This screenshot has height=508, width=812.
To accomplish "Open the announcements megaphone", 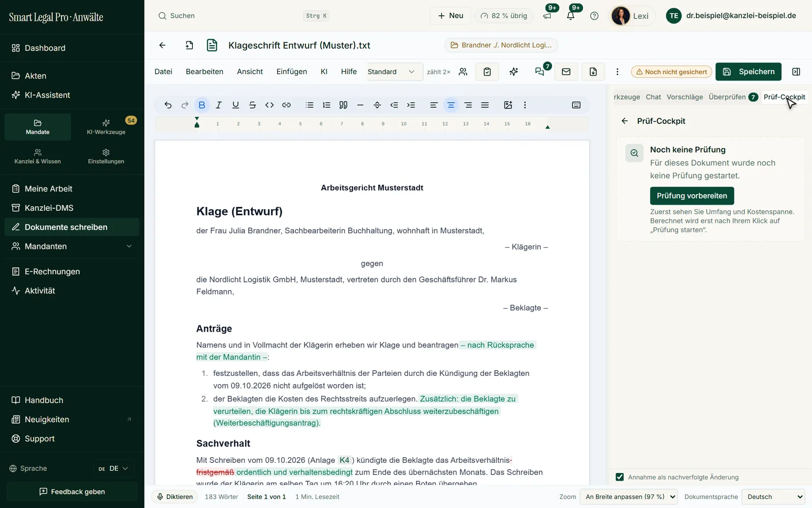I will click(x=547, y=15).
